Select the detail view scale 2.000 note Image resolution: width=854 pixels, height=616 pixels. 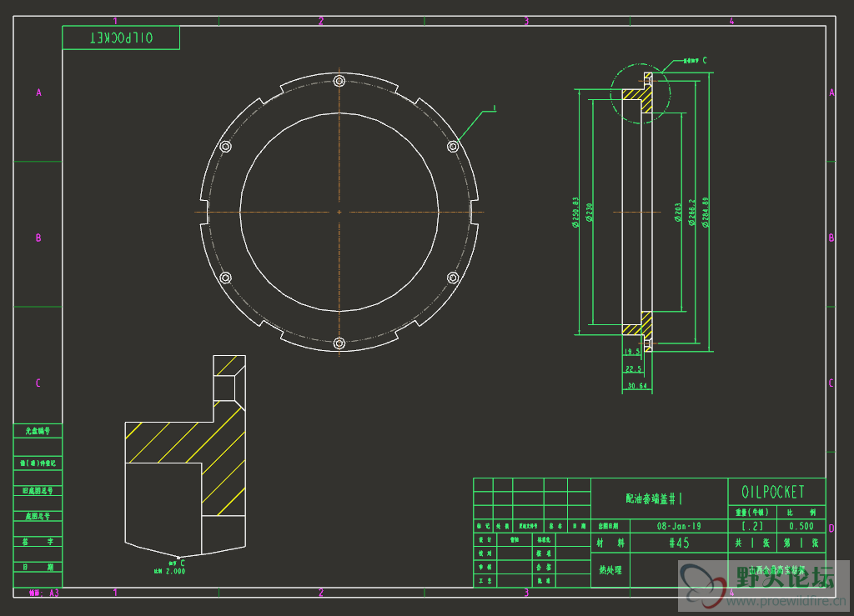[169, 571]
